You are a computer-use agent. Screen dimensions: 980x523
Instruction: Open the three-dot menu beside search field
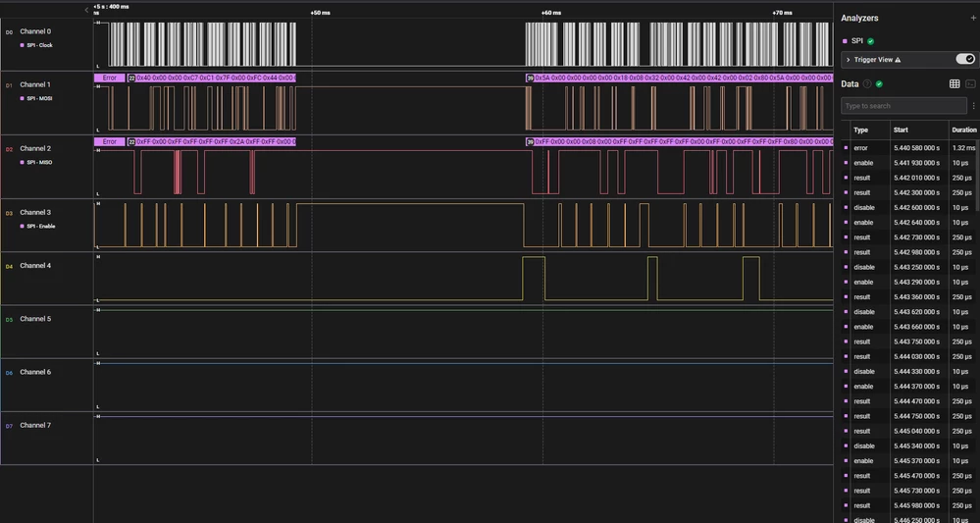[x=974, y=106]
